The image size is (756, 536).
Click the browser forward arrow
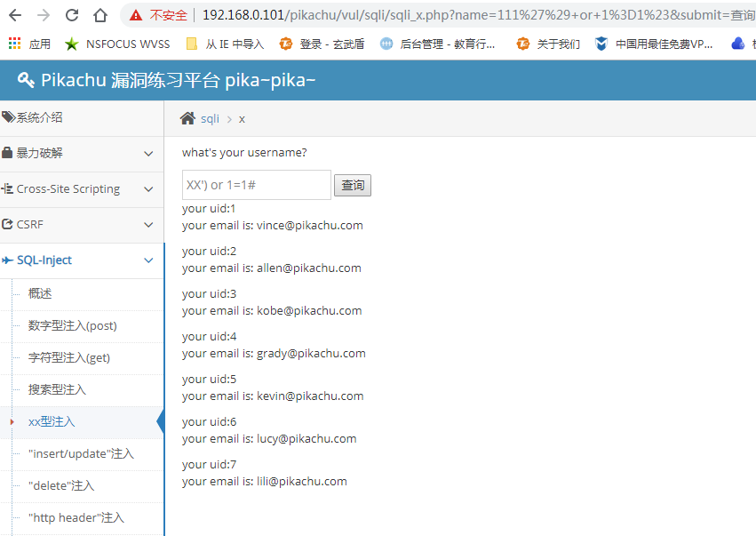click(44, 15)
